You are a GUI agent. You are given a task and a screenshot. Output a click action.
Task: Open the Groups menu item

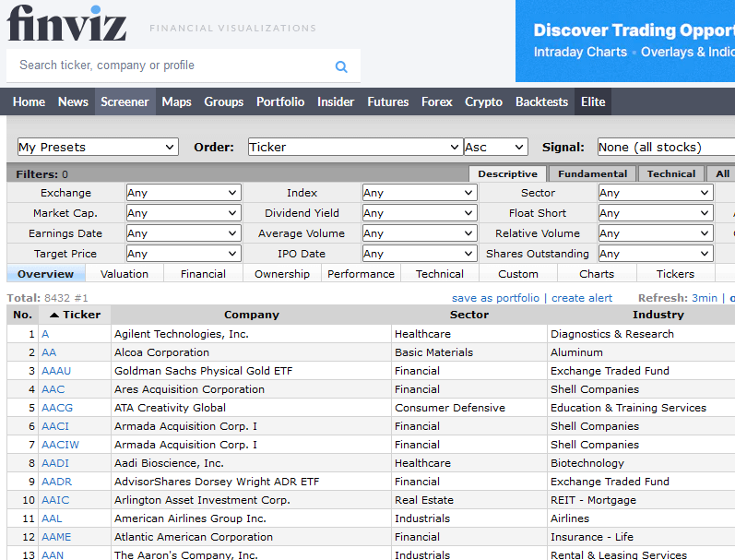[223, 101]
